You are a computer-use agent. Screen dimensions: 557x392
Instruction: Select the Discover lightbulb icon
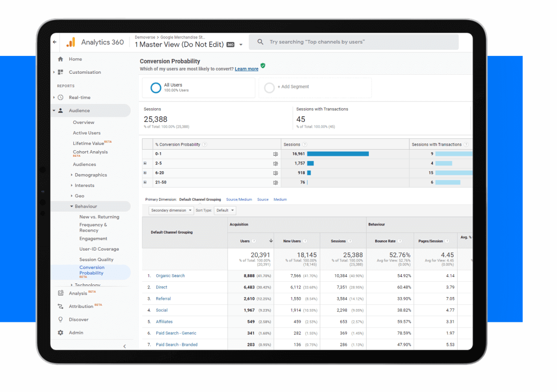(61, 319)
